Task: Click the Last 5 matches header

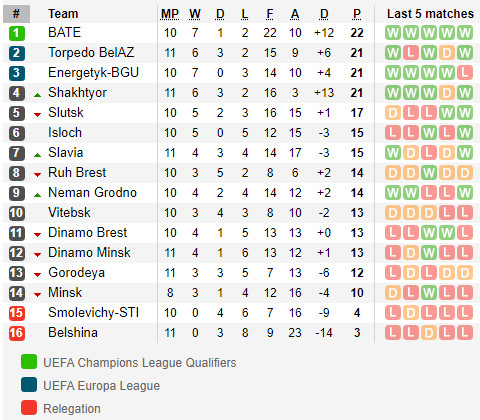Action: 430,14
